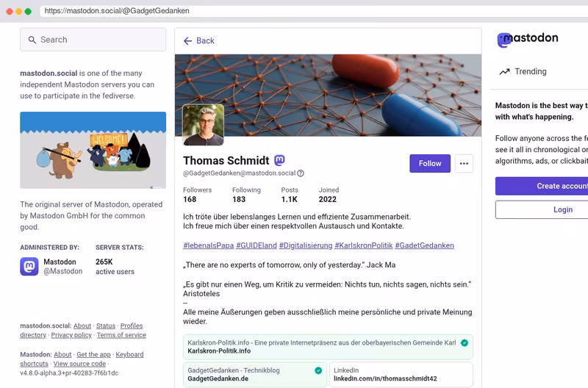The width and height of the screenshot is (588, 388).
Task: View the Following count 183
Action: pos(246,195)
